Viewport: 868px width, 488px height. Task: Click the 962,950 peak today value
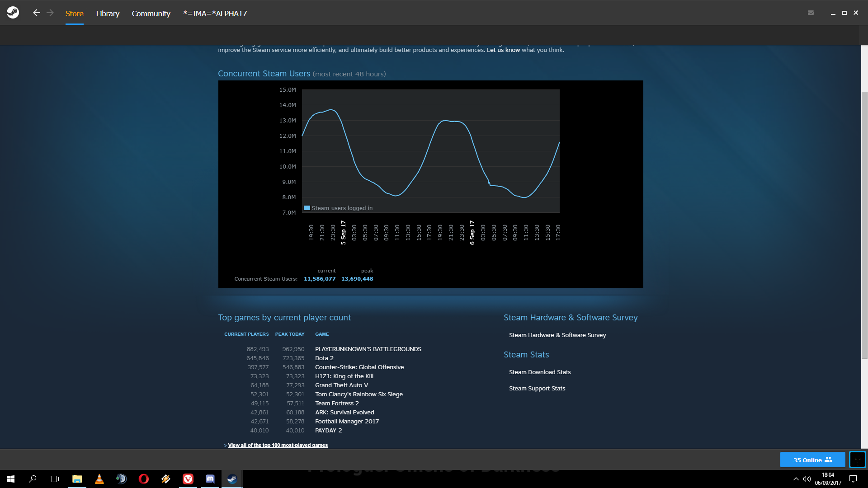293,349
